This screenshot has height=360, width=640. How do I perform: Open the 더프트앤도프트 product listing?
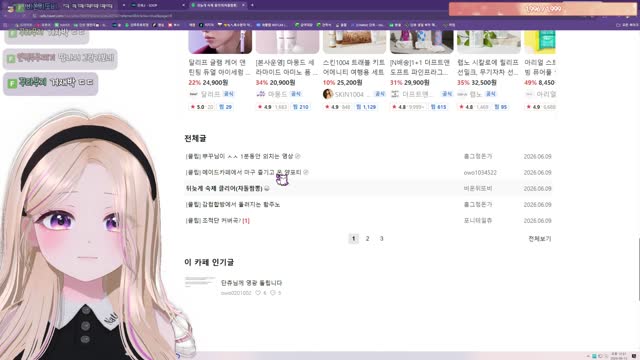coord(421,67)
